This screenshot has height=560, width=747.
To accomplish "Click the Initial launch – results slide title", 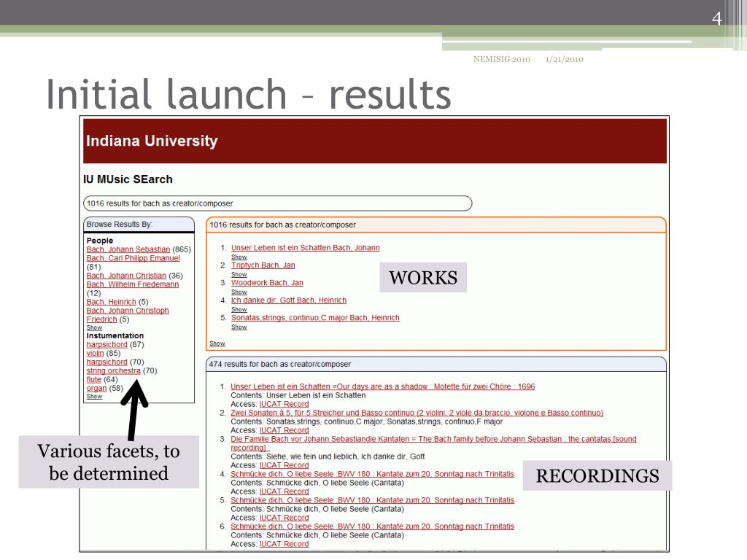I will coord(248,94).
